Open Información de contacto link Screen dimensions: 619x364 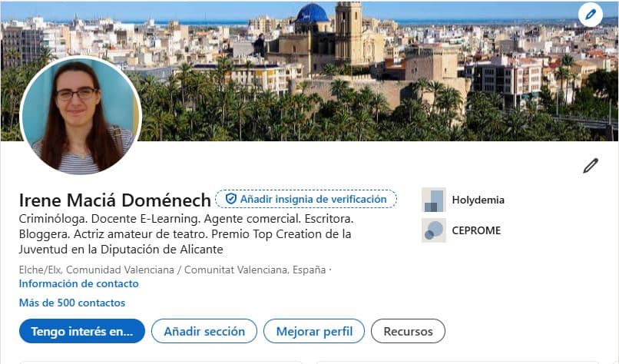coord(78,283)
